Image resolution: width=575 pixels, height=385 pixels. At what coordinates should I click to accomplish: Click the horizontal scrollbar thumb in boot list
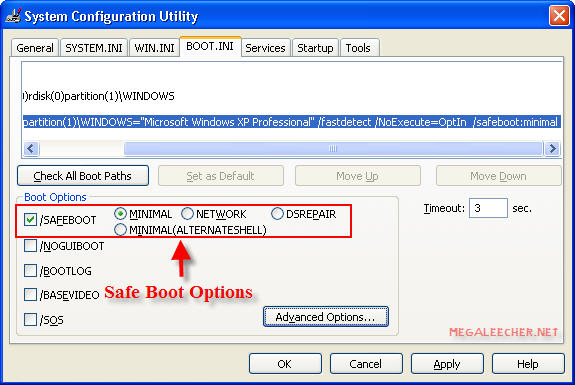coord(333,148)
